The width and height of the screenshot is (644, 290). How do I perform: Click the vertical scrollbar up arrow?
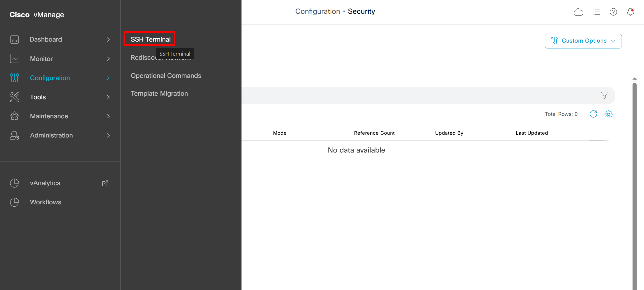point(634,79)
